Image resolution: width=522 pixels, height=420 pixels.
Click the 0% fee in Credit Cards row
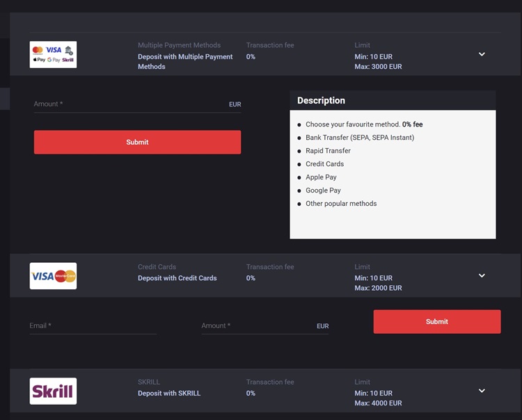pos(251,278)
